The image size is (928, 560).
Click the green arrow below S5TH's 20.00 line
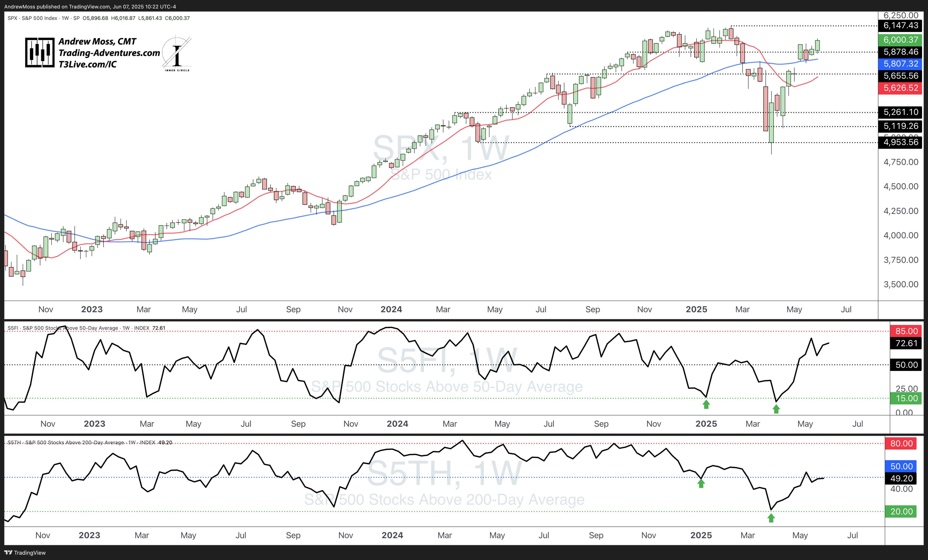(x=771, y=518)
